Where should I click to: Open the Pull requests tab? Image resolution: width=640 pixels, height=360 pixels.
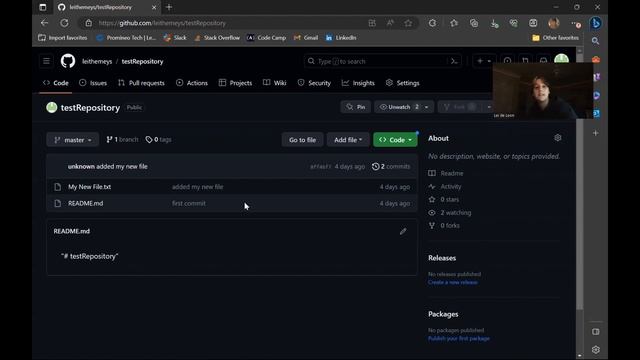tap(141, 83)
